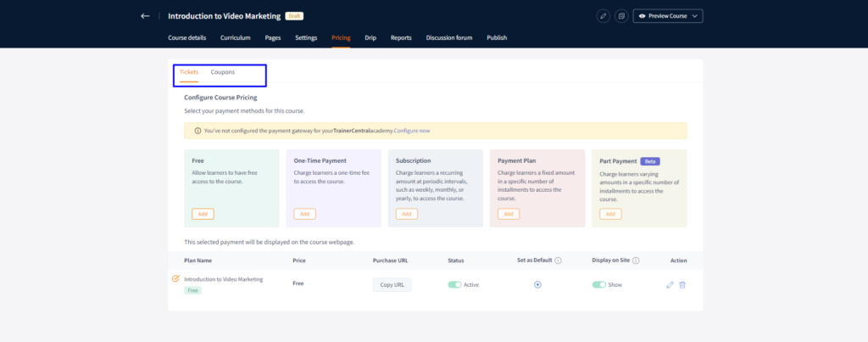Screen dimensions: 868x342
Task: Switch to the Publish tab
Action: click(497, 37)
